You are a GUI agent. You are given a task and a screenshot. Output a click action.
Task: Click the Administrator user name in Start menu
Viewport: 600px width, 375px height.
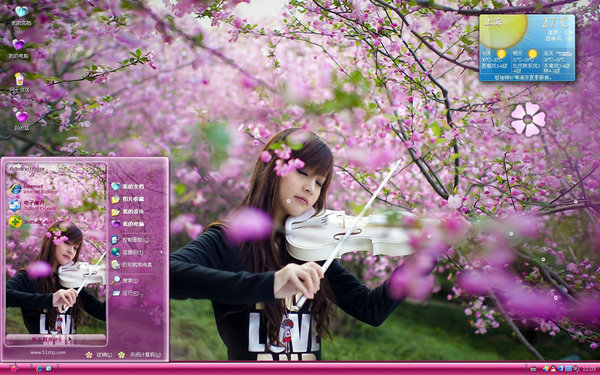click(27, 168)
